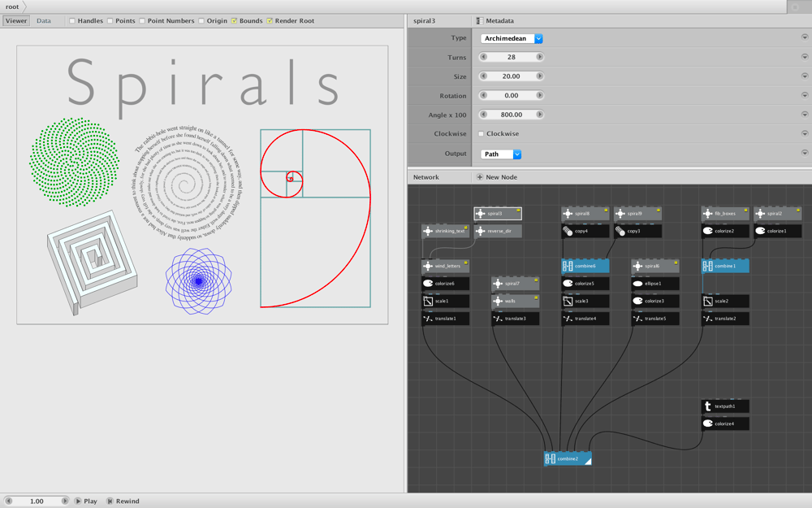Click the frame number field 1.00
The image size is (812, 508).
click(x=37, y=501)
